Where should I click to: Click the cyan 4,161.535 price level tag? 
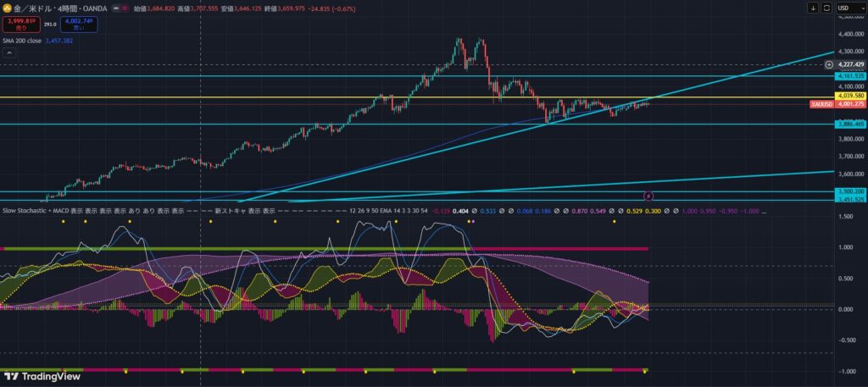click(849, 75)
